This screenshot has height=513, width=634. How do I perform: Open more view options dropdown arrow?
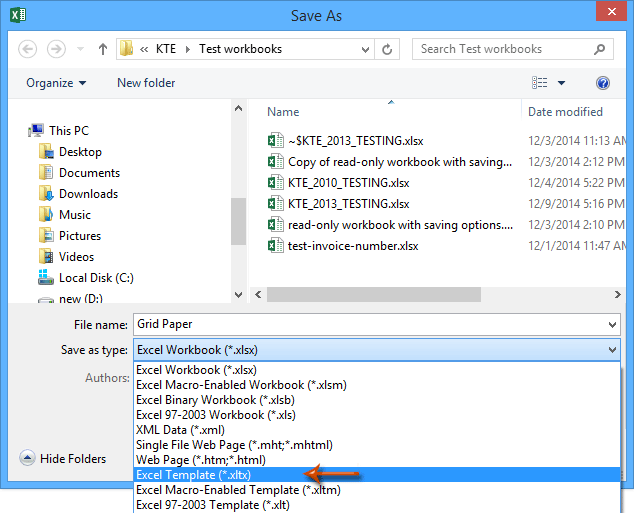561,83
